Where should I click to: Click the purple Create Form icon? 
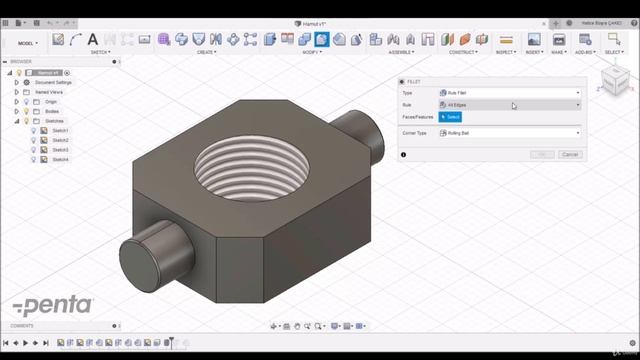[164, 39]
